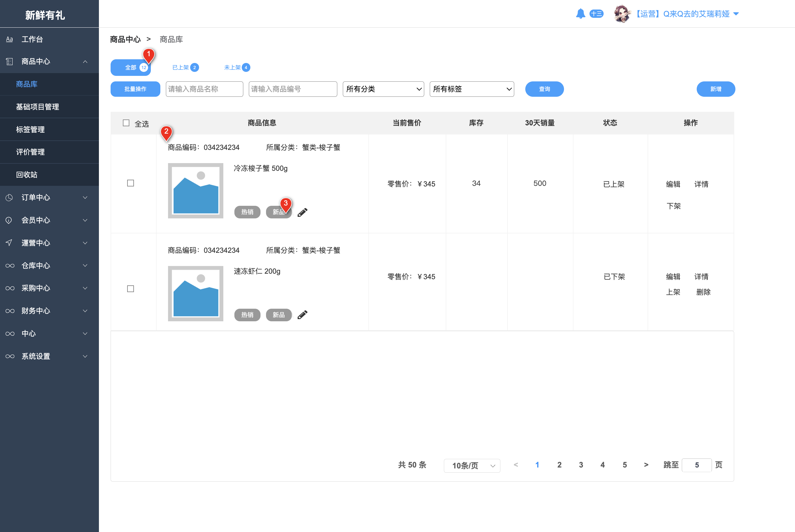Switch to the 全部 tab
The image size is (795, 532).
[x=131, y=68]
